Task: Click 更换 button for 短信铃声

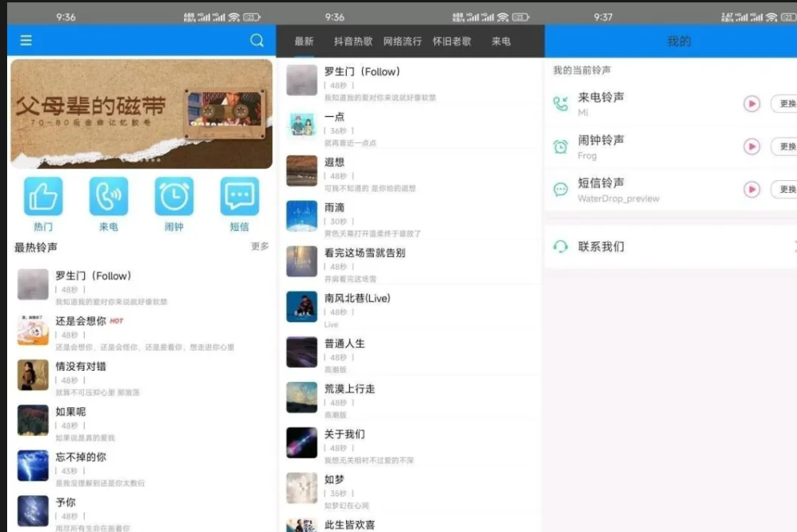Action: pos(784,189)
